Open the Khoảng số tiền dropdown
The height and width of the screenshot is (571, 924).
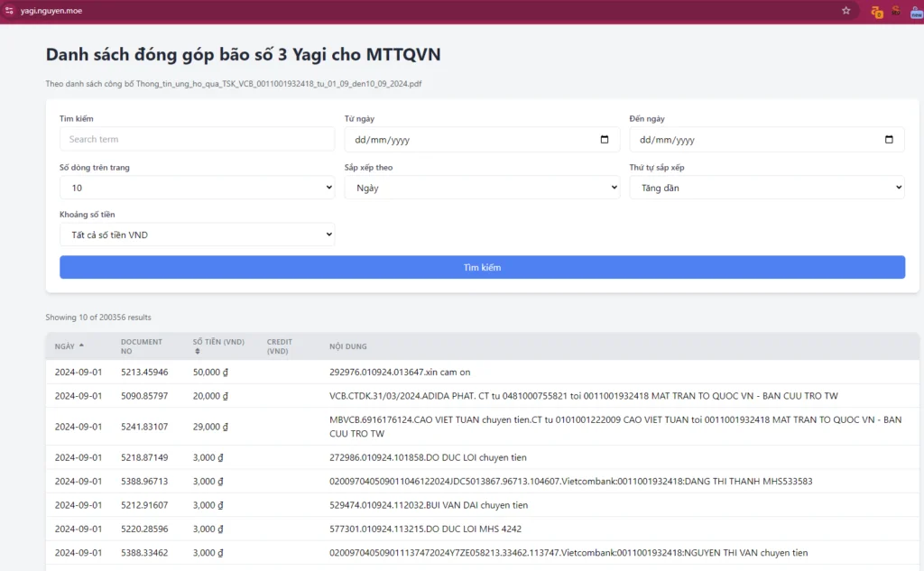click(197, 235)
